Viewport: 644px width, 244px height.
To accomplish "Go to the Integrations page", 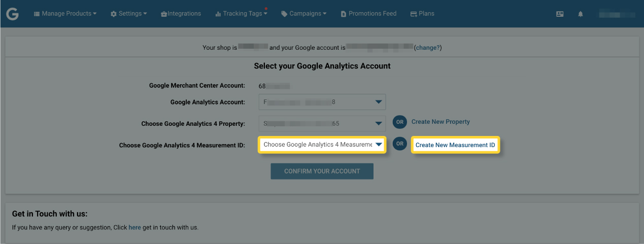I will pyautogui.click(x=181, y=14).
